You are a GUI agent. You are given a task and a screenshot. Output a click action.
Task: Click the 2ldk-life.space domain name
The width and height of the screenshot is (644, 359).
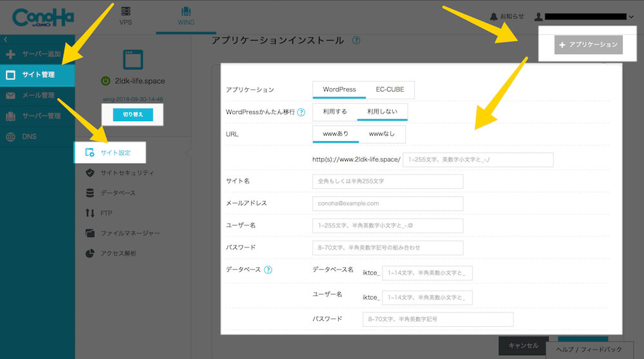(140, 81)
